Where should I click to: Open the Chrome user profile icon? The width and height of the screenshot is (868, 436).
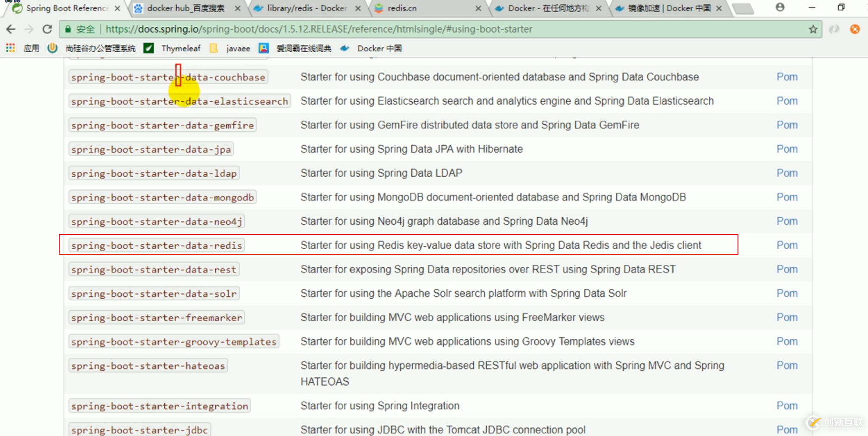pos(780,7)
